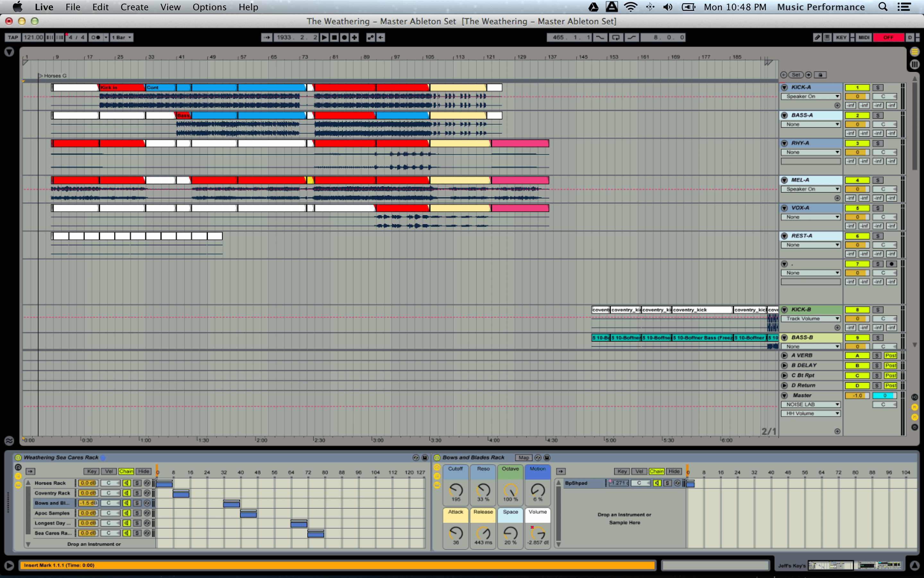This screenshot has height=578, width=924.
Task: Open volume control in menu bar
Action: coord(668,7)
